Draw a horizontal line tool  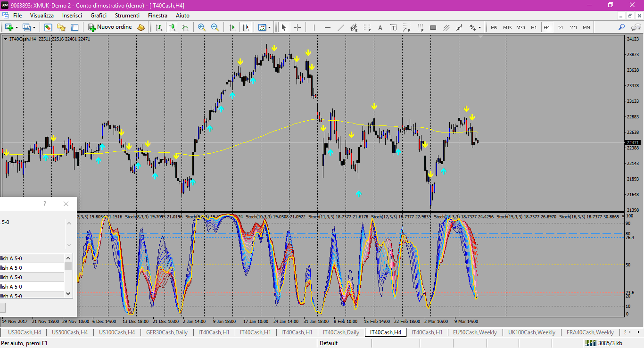point(328,27)
